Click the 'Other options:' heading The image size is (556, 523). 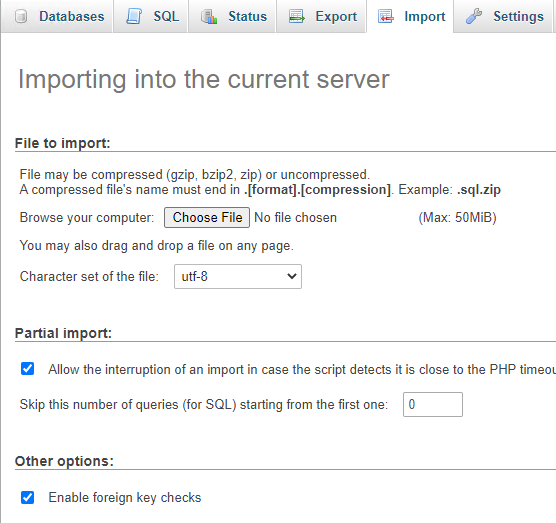click(64, 461)
